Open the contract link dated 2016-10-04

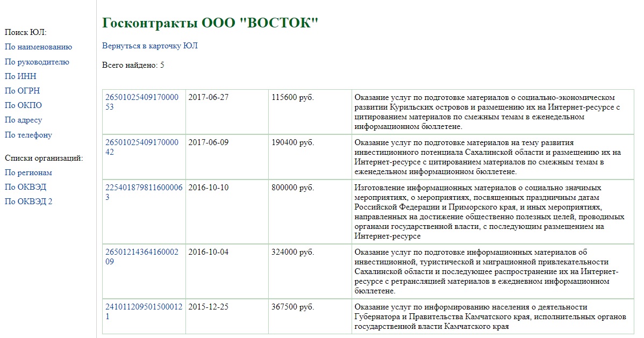(141, 257)
